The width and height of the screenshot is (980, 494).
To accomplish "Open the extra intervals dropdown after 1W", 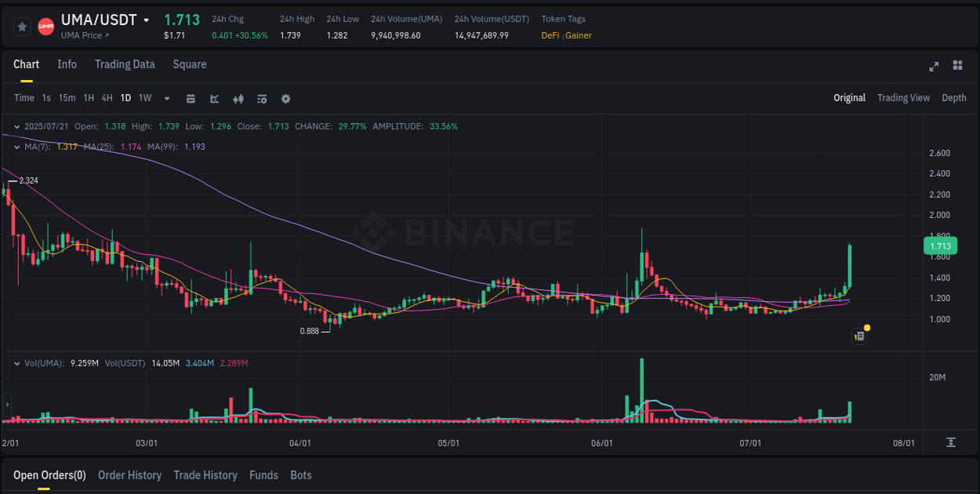I will pyautogui.click(x=166, y=98).
